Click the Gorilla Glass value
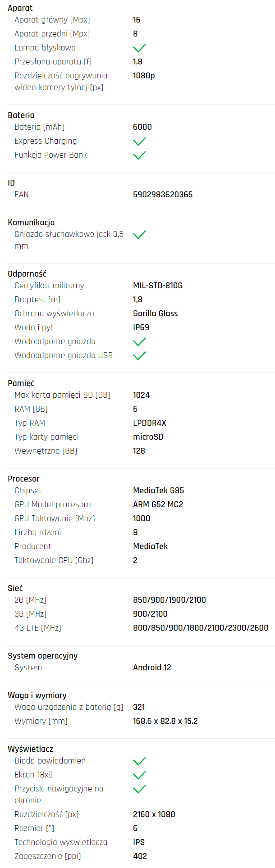 pyautogui.click(x=156, y=314)
